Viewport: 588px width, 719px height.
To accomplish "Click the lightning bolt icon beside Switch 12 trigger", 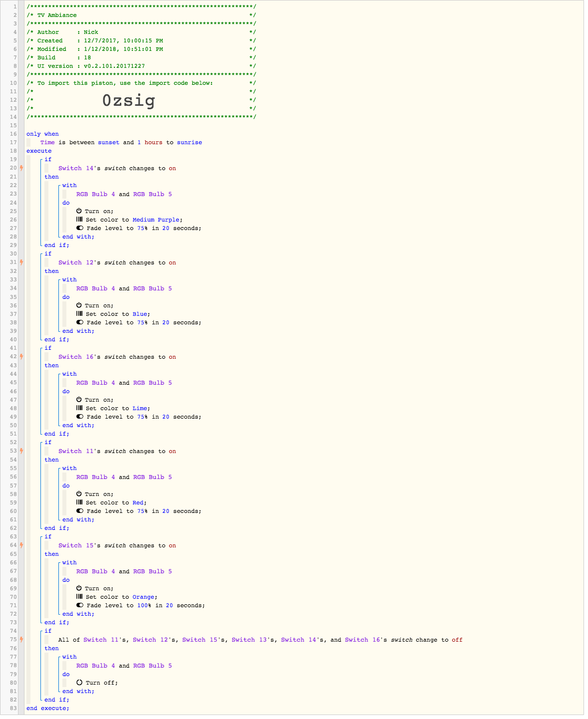I will tap(21, 262).
